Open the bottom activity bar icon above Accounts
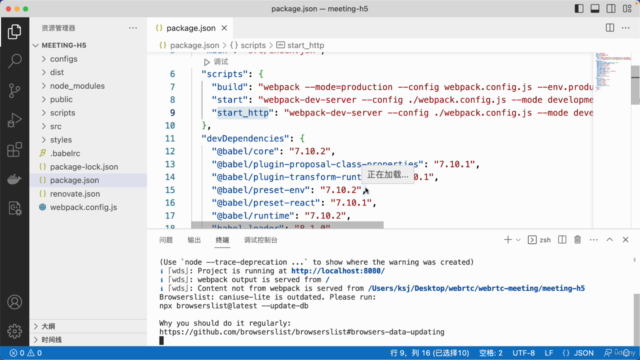Screen dimensions: 640x360 coord(14,209)
